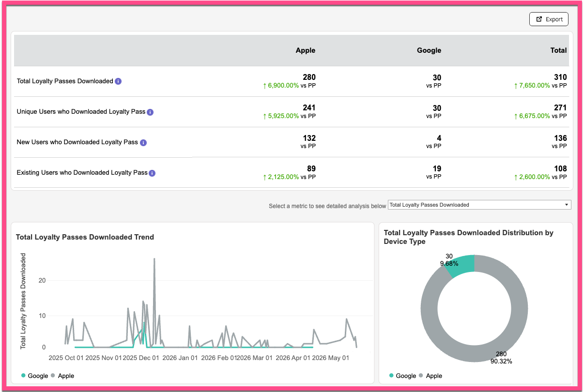Toggle Apple series in trend chart legend

(62, 376)
